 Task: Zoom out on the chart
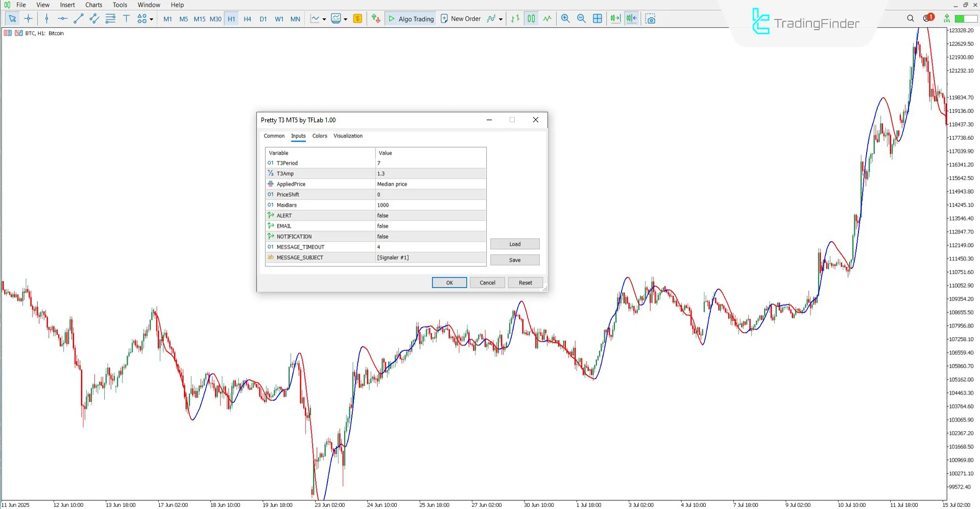(x=581, y=18)
